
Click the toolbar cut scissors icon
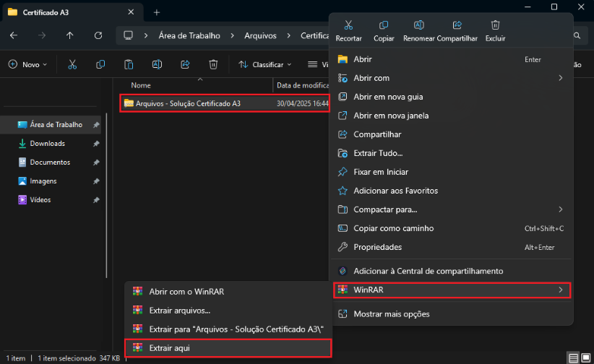point(72,64)
